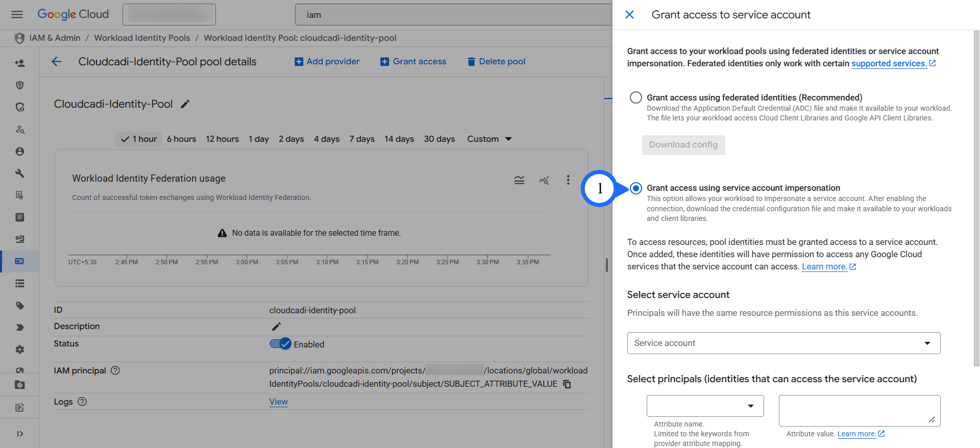Click the Attribute value text field

pyautogui.click(x=859, y=410)
